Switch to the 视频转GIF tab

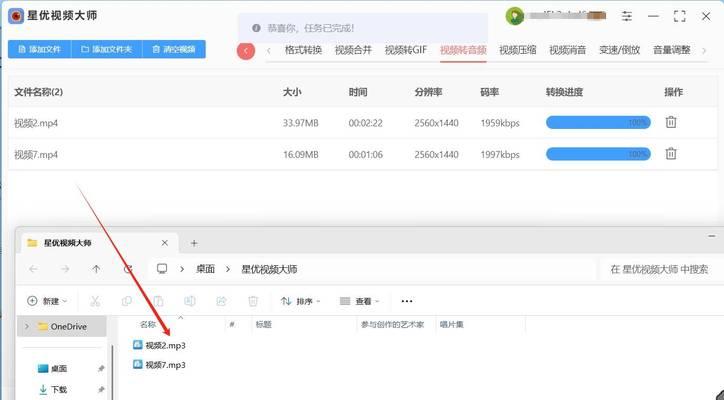click(406, 50)
